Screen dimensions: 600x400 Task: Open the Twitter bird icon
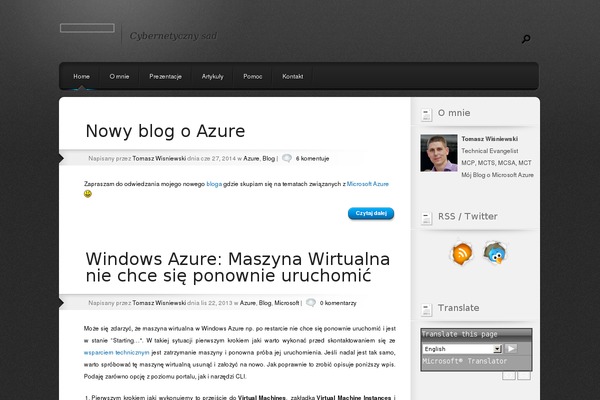pos(495,253)
